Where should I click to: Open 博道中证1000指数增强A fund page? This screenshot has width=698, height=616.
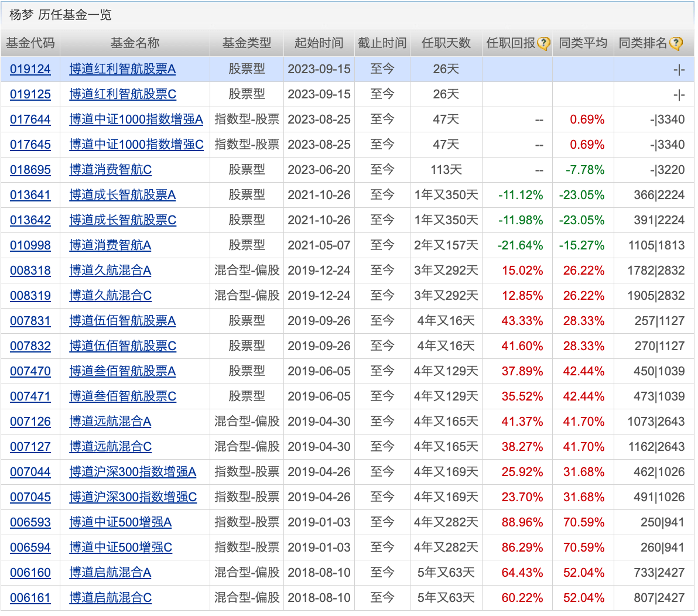click(x=136, y=119)
